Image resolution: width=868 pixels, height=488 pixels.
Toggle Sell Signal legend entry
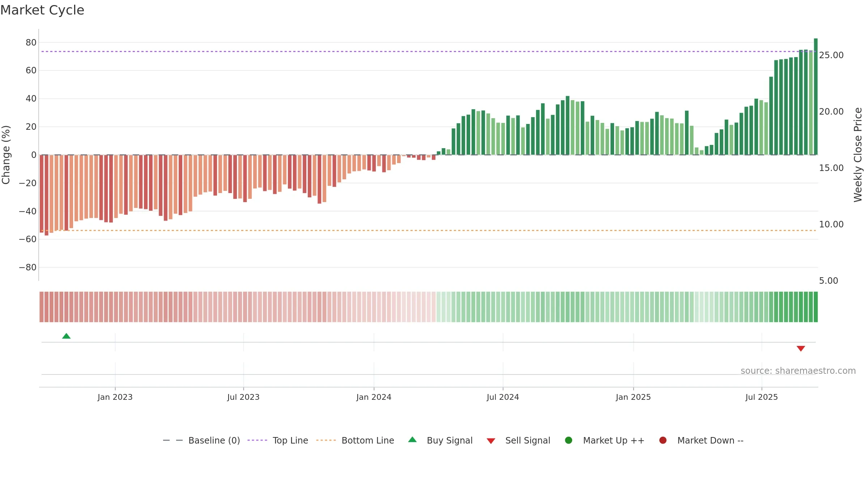(518, 441)
